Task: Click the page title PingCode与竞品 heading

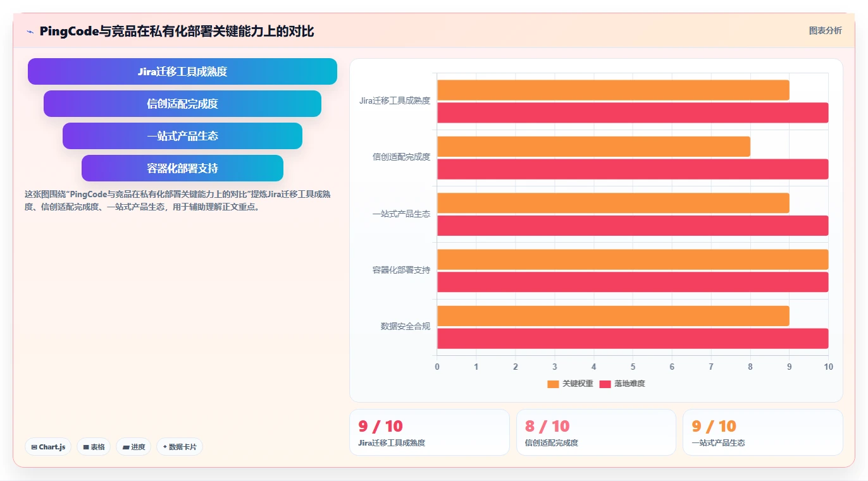Action: pyautogui.click(x=177, y=31)
